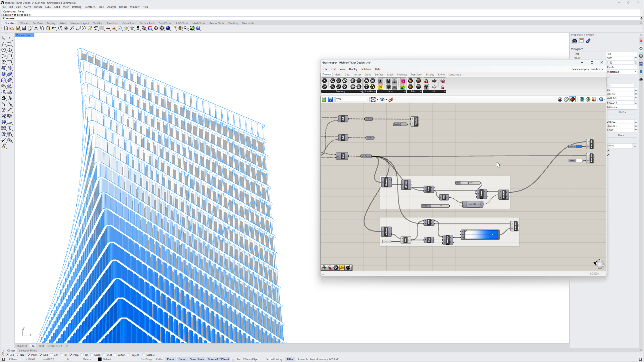Switch to the Top viewport tab

point(32,346)
